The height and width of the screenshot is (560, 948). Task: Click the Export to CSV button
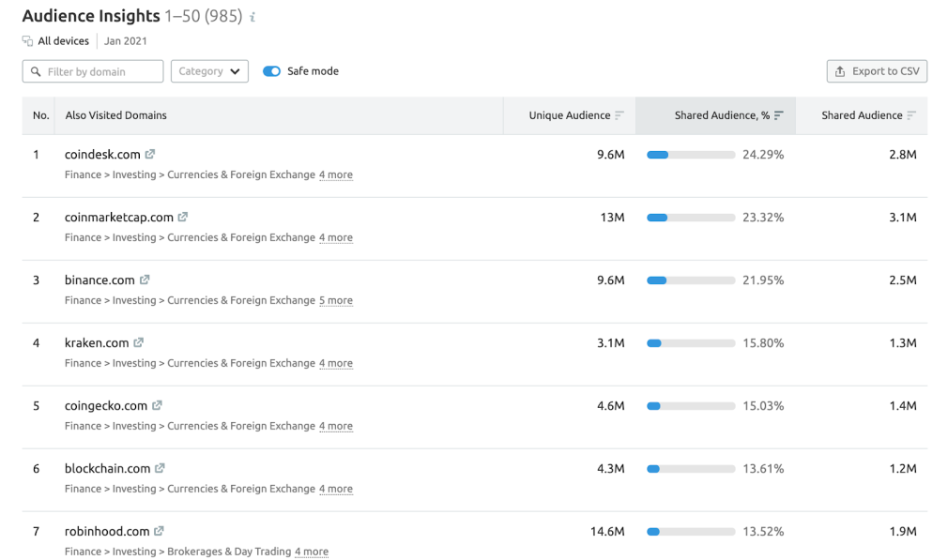click(877, 70)
